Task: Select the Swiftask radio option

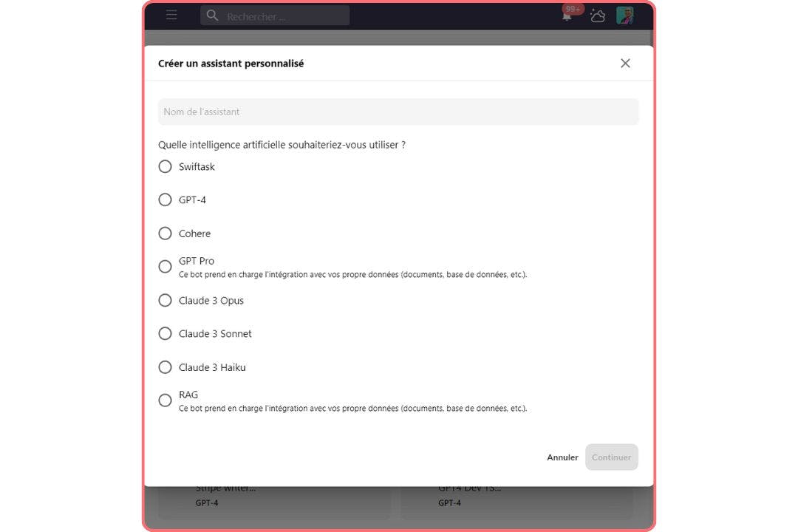Action: click(166, 167)
